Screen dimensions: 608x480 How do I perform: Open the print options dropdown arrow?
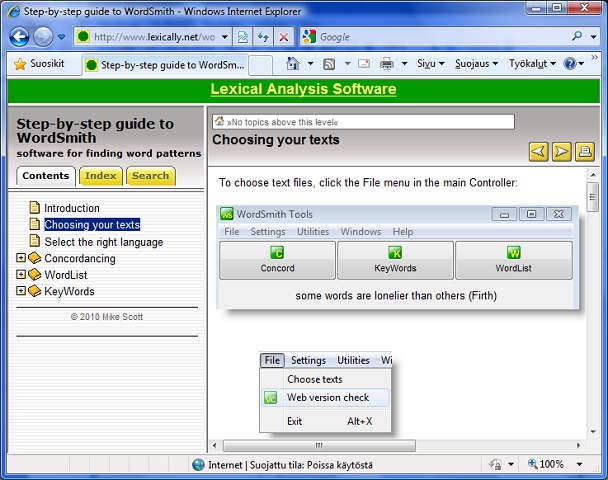(404, 64)
